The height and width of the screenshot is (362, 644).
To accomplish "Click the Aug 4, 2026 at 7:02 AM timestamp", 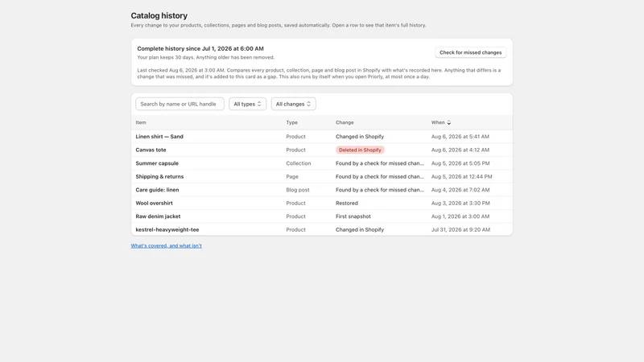I will click(x=460, y=190).
